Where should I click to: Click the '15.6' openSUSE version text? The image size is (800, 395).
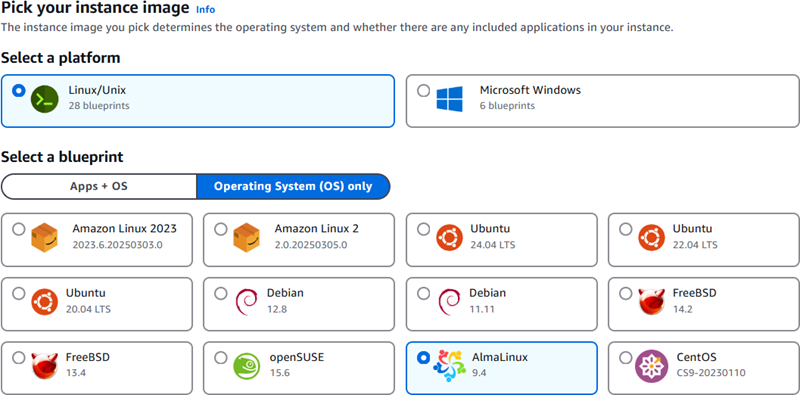[280, 373]
